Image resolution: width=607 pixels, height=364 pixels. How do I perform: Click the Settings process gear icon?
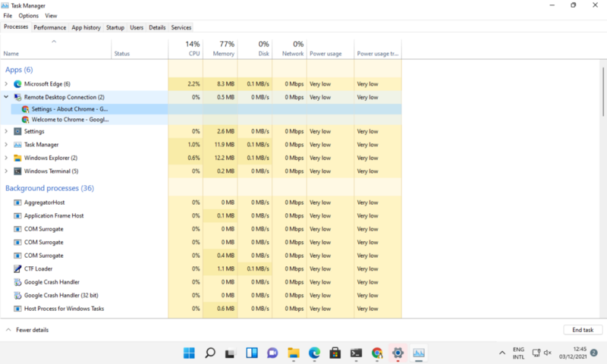pyautogui.click(x=17, y=131)
